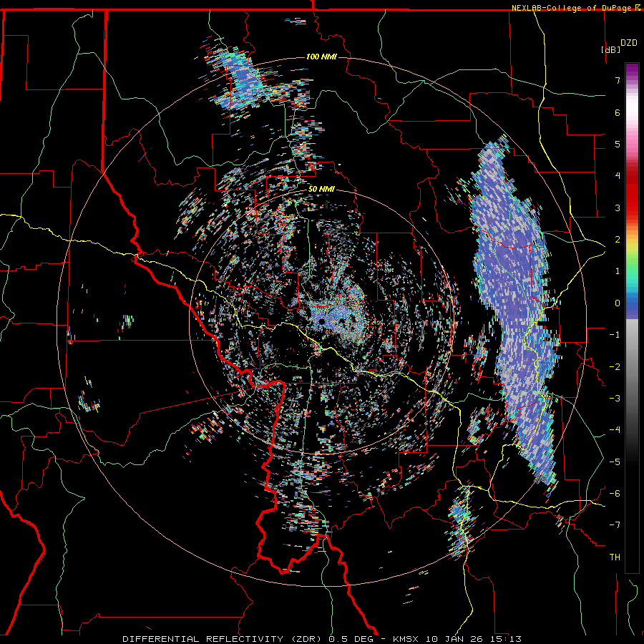Click the '100 NMI' range ring label
The image size is (644, 644).
tap(321, 57)
